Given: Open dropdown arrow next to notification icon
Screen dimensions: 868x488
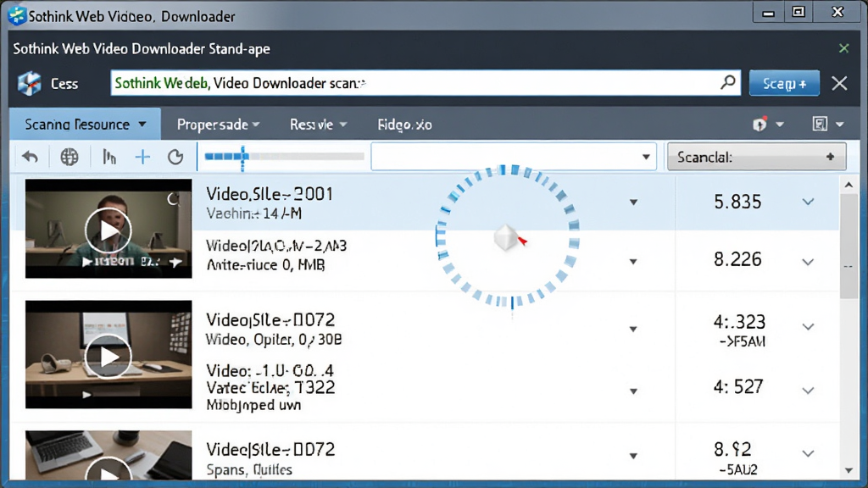Looking at the screenshot, I should pyautogui.click(x=780, y=125).
